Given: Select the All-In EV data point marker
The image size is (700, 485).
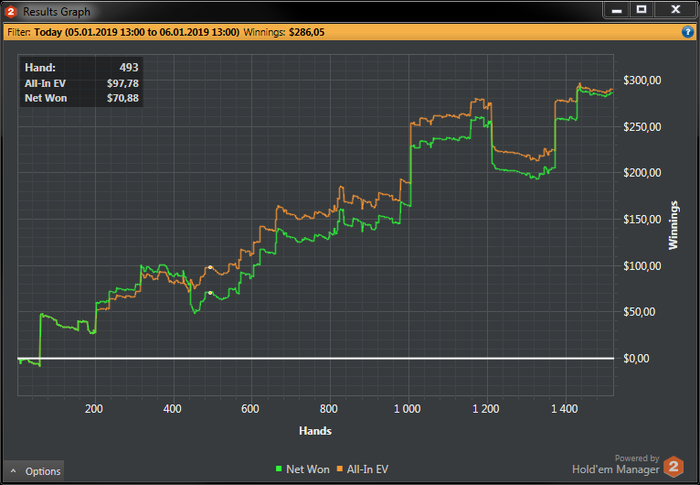Looking at the screenshot, I should click(210, 267).
